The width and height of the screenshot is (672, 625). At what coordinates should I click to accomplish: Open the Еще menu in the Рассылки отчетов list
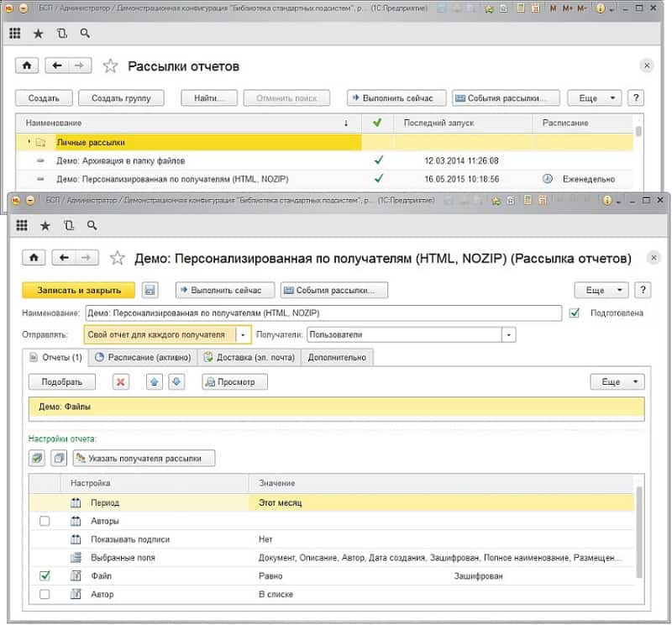(595, 98)
